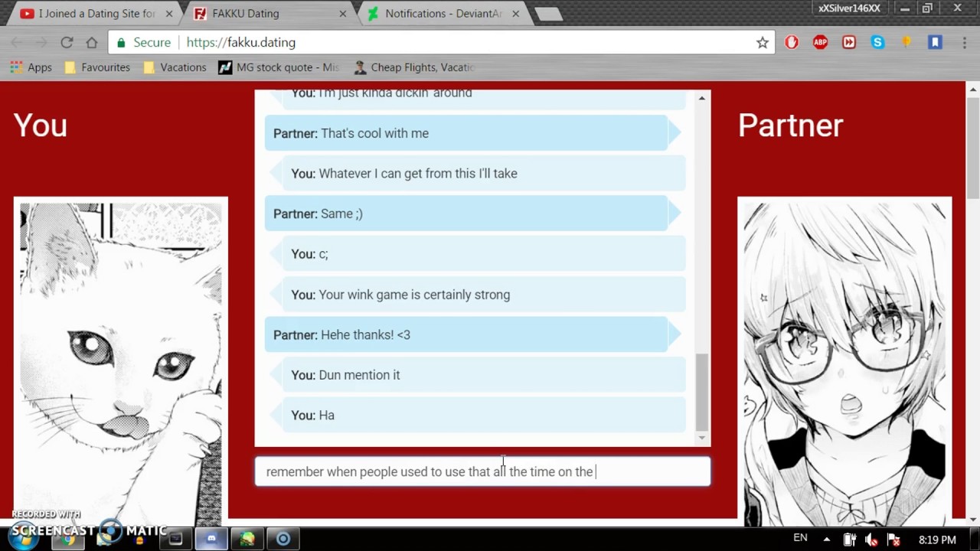The width and height of the screenshot is (980, 551).
Task: Open Discord from the taskbar
Action: point(211,539)
